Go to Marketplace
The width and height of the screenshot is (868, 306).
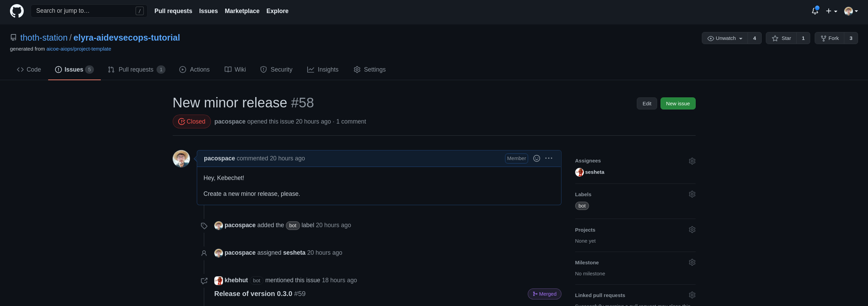coord(242,11)
